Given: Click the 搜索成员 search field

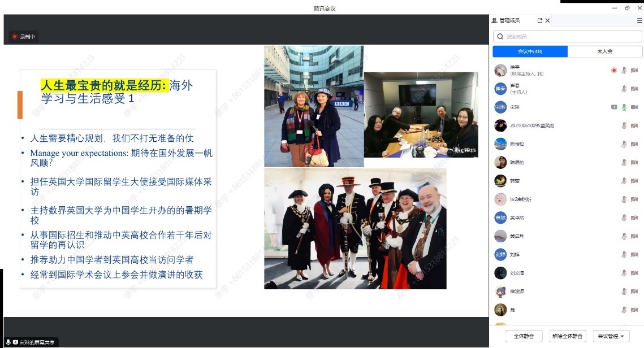Looking at the screenshot, I should click(568, 37).
